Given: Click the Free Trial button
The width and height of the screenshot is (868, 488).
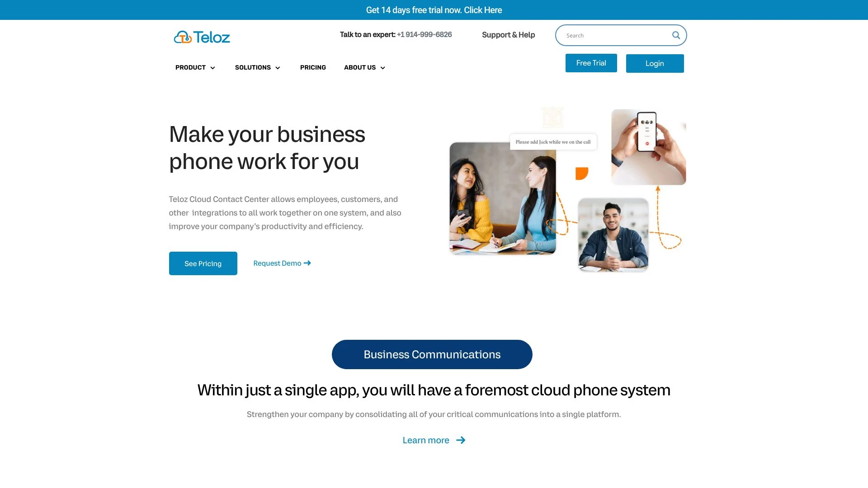Looking at the screenshot, I should [x=591, y=62].
